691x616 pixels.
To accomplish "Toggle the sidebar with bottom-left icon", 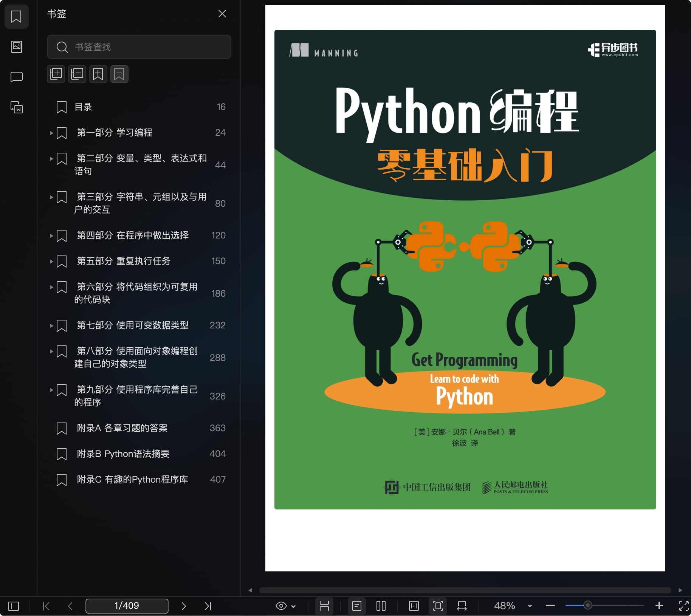I will pos(14,606).
